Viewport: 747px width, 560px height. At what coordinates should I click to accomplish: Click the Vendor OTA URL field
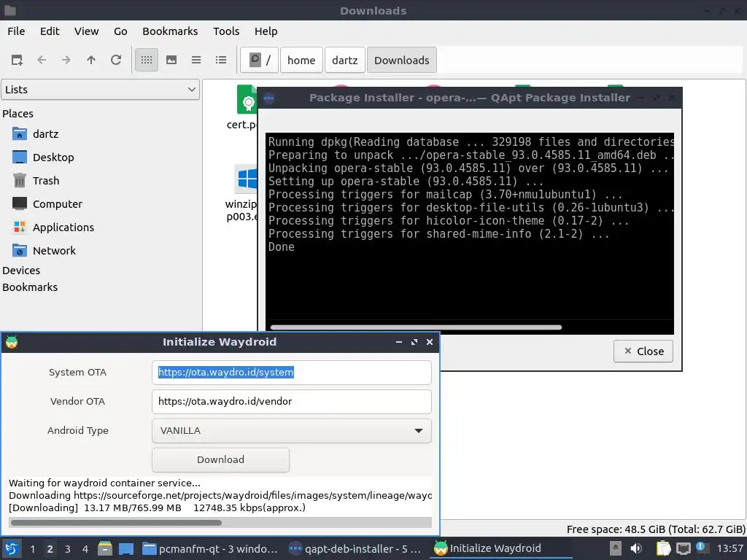pyautogui.click(x=292, y=402)
